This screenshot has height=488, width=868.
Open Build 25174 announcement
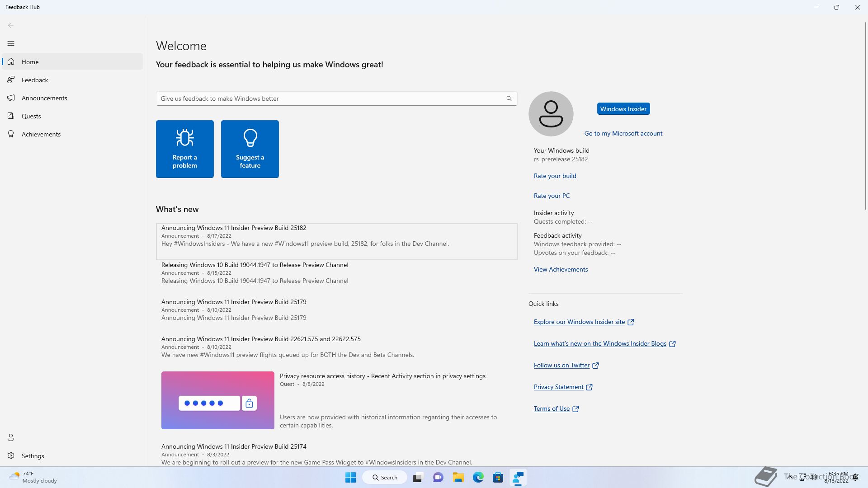point(337,455)
